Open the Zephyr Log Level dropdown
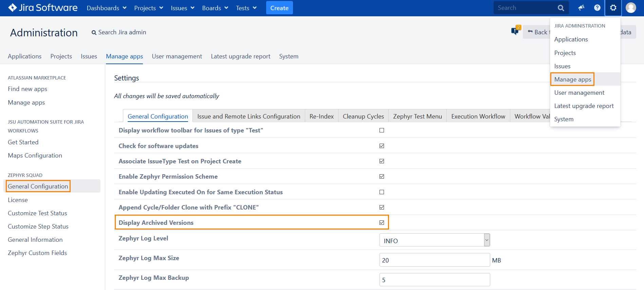Viewport: 644px width, 290px height. tap(435, 240)
